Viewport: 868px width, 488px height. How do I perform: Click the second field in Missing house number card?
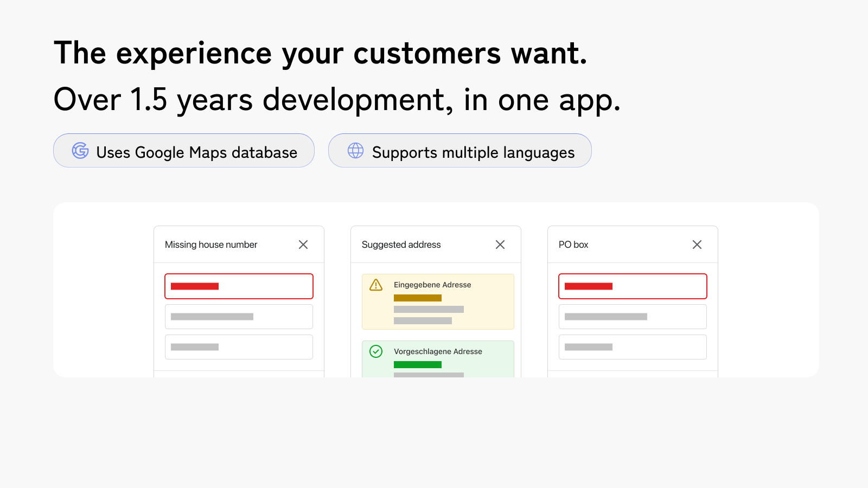click(239, 317)
